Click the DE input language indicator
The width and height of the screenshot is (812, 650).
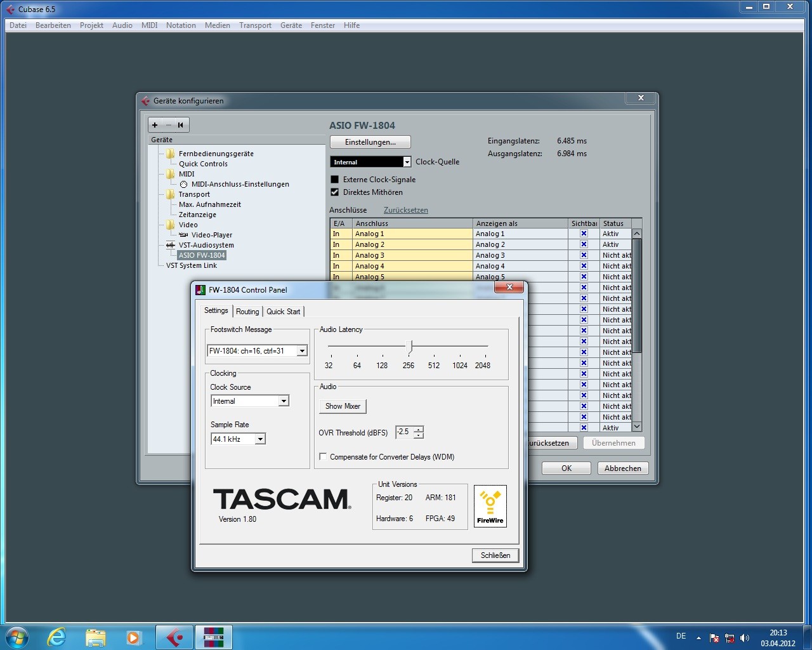681,636
